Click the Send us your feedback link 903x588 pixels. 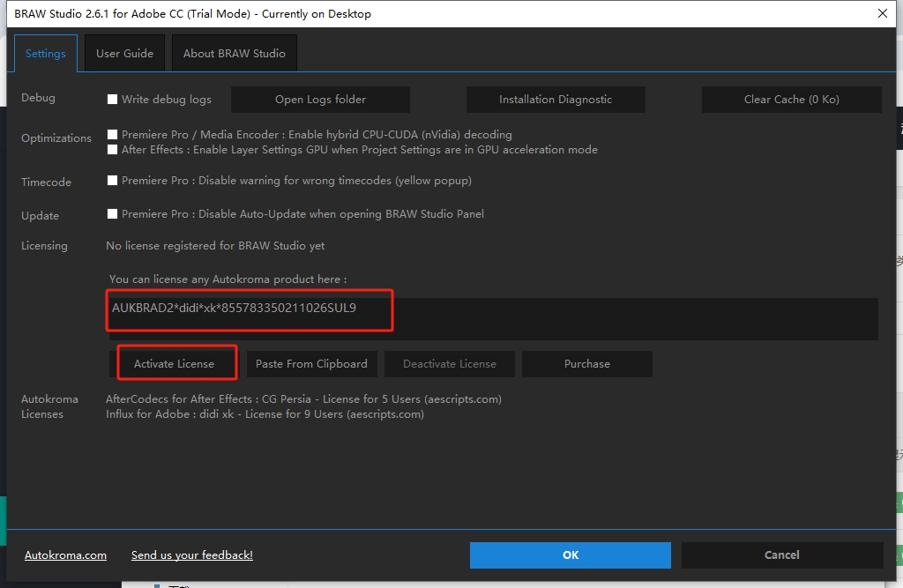tap(191, 555)
